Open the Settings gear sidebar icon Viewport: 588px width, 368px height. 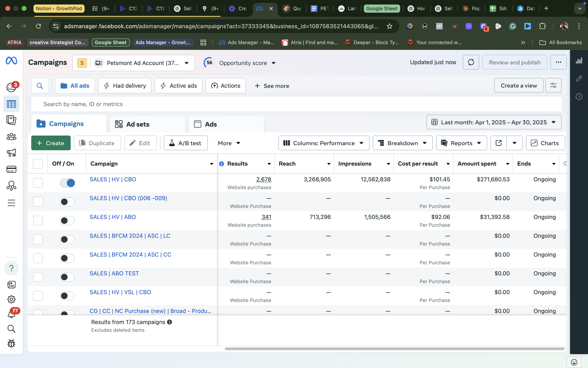(11, 299)
